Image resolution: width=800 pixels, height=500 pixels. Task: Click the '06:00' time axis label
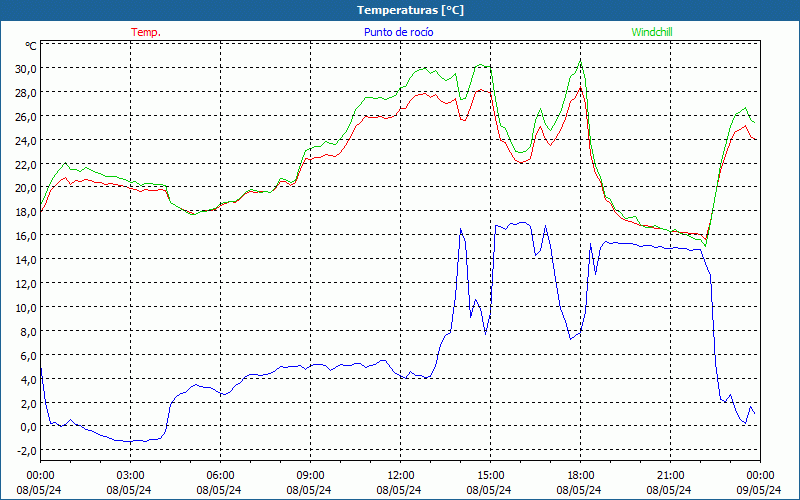(x=220, y=476)
